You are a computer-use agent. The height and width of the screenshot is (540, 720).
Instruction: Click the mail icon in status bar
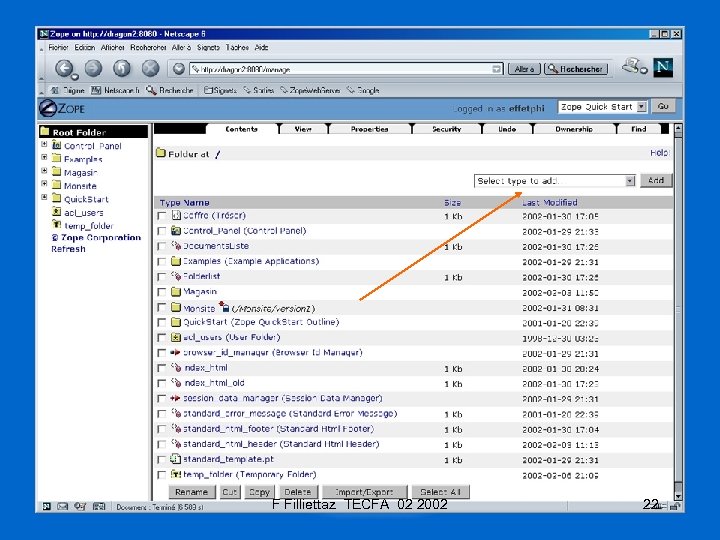62,506
